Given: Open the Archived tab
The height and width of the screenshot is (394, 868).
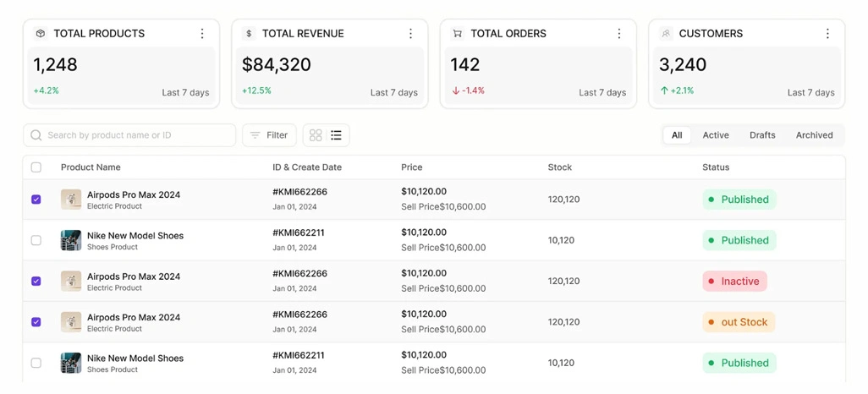Looking at the screenshot, I should (x=815, y=135).
